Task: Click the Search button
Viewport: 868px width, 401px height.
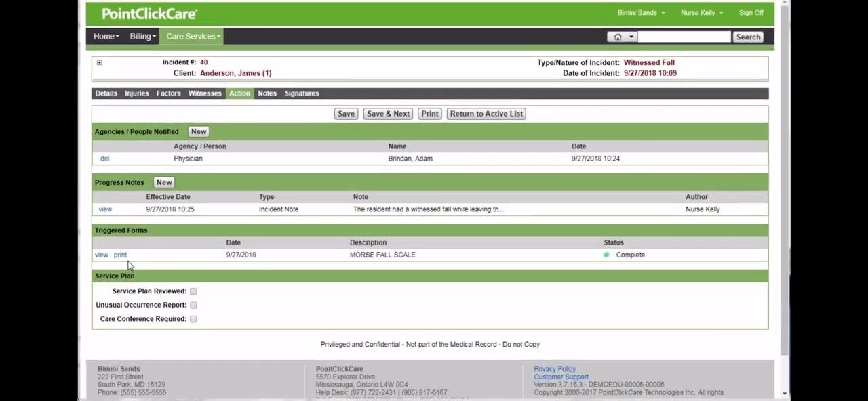Action: coord(748,37)
